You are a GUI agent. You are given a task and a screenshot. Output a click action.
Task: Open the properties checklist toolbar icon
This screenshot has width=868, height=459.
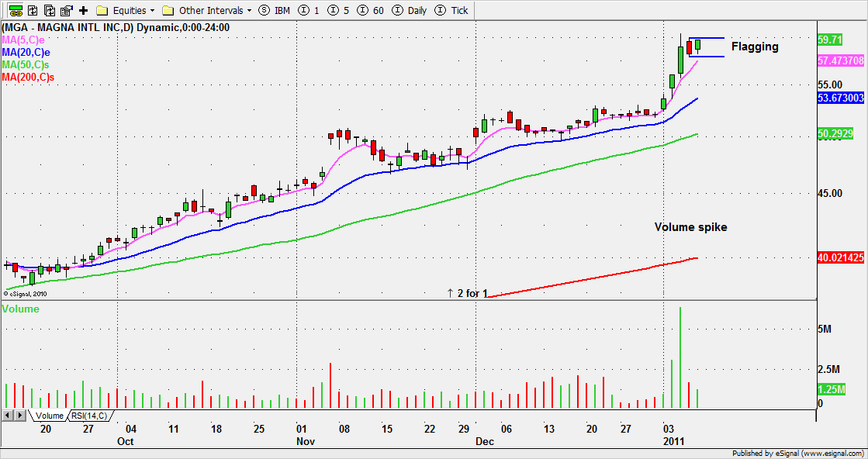point(67,10)
